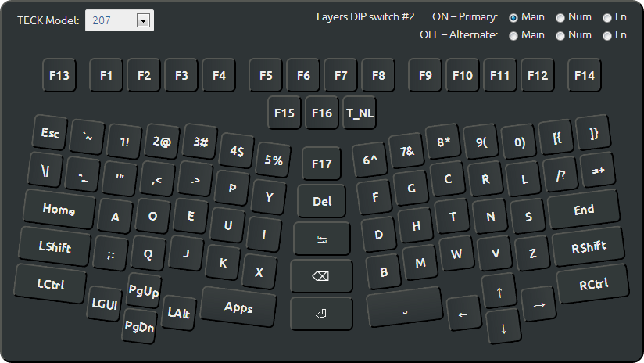Image resolution: width=644 pixels, height=363 pixels.
Task: Click the LShift key
Action: [55, 246]
